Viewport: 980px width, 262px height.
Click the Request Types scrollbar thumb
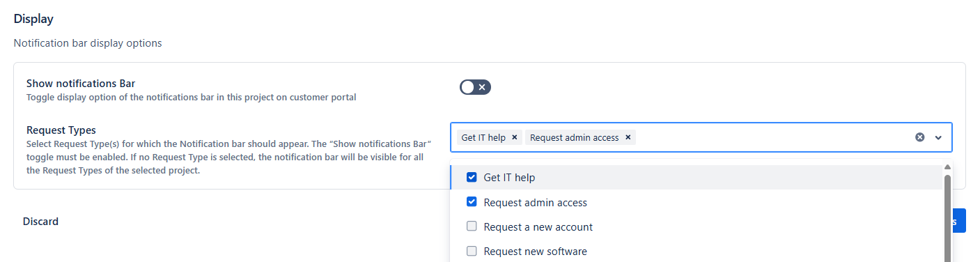(x=947, y=217)
